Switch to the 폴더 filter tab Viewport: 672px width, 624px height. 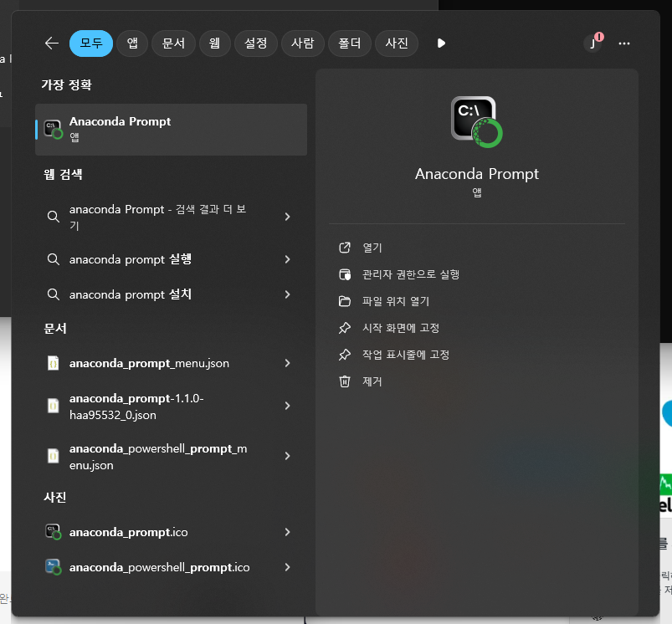[349, 43]
